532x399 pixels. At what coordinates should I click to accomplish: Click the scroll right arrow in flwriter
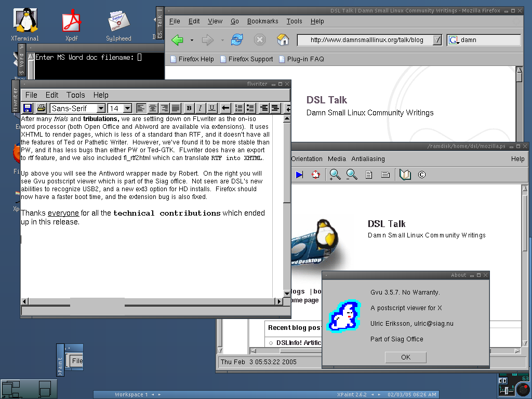[x=279, y=301]
